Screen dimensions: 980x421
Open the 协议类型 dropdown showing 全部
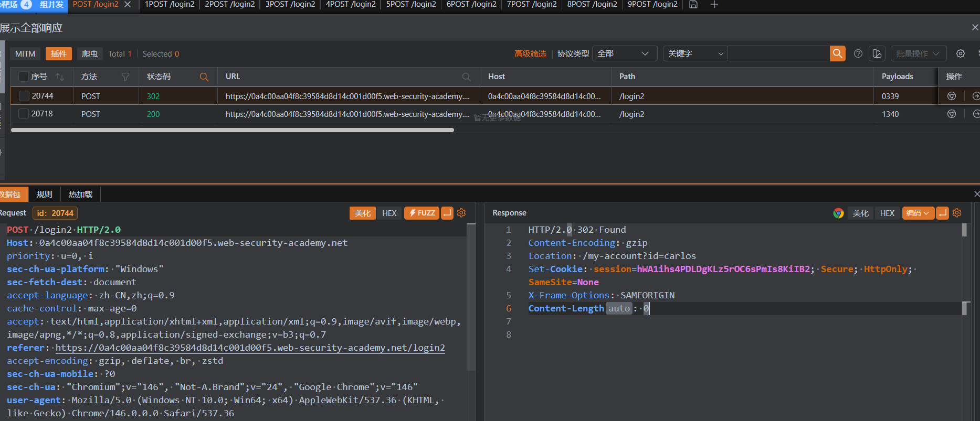point(624,53)
